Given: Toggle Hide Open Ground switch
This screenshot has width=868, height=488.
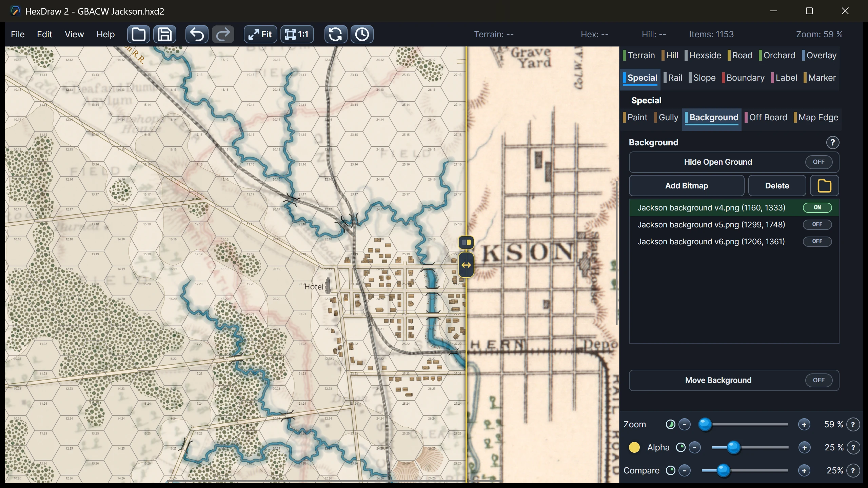Looking at the screenshot, I should pos(818,162).
